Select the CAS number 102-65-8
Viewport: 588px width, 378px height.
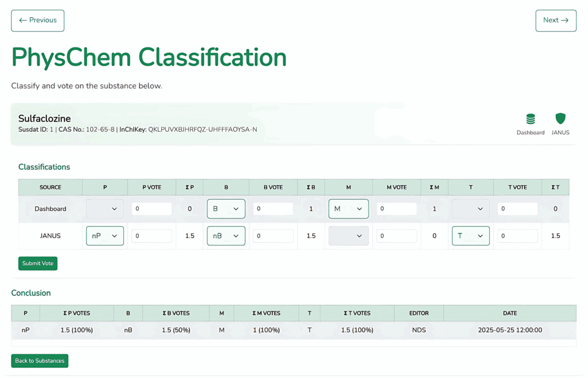click(100, 129)
